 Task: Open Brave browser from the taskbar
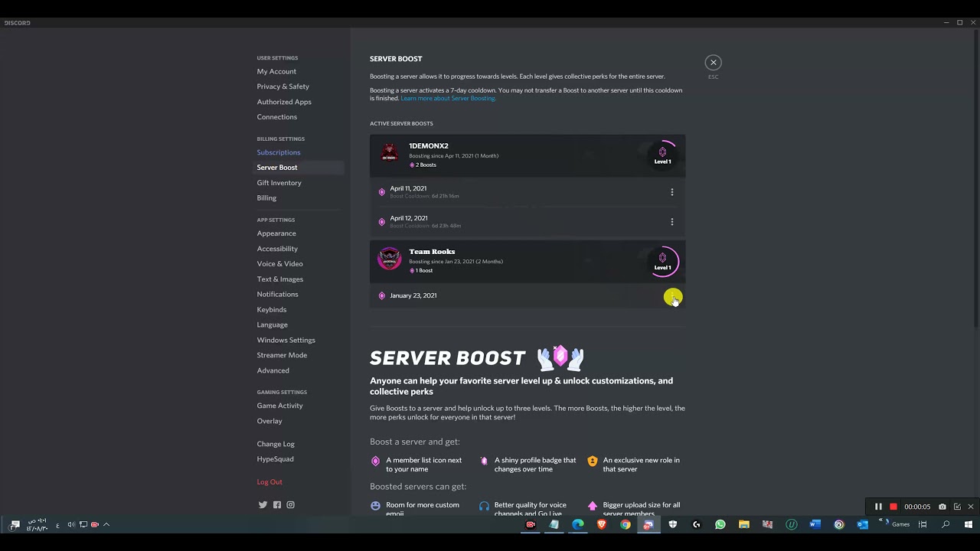coord(602,524)
